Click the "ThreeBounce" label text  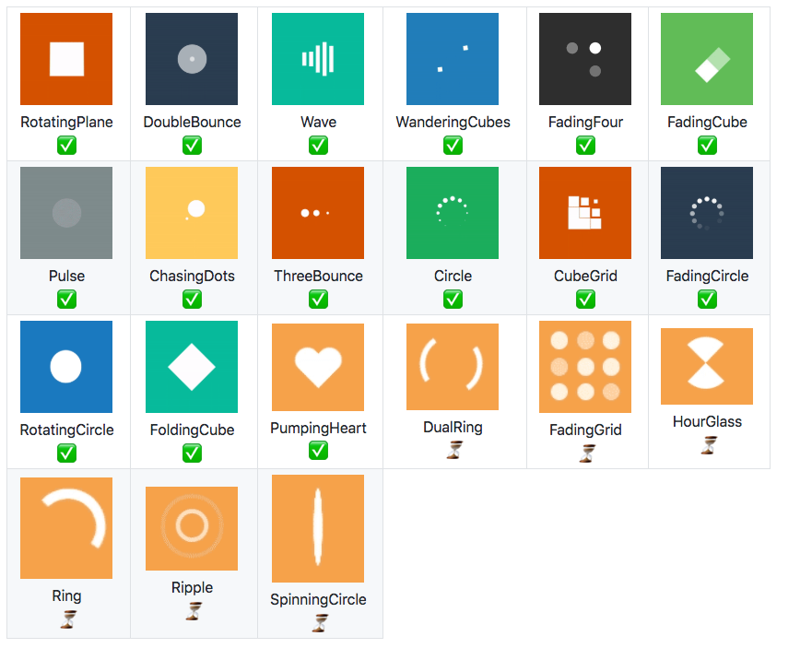tap(319, 277)
